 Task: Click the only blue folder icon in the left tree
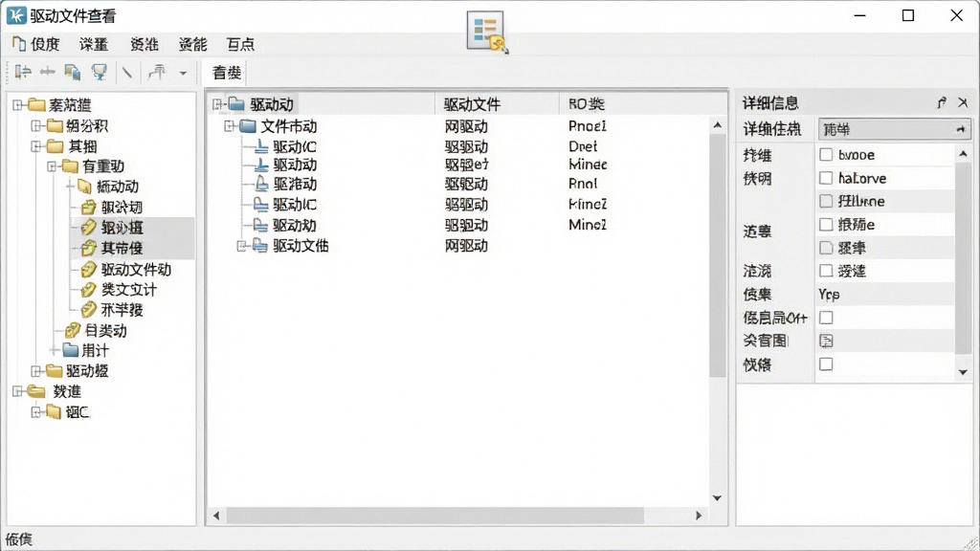click(x=70, y=350)
